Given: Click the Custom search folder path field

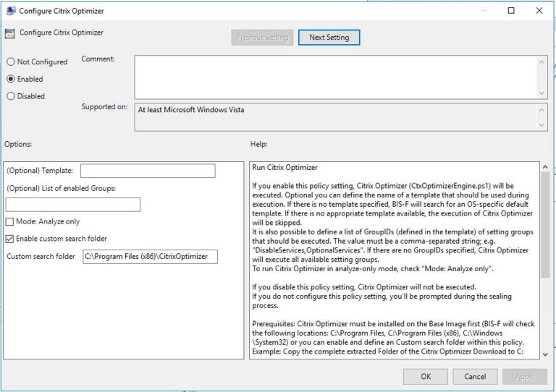Looking at the screenshot, I should [151, 257].
